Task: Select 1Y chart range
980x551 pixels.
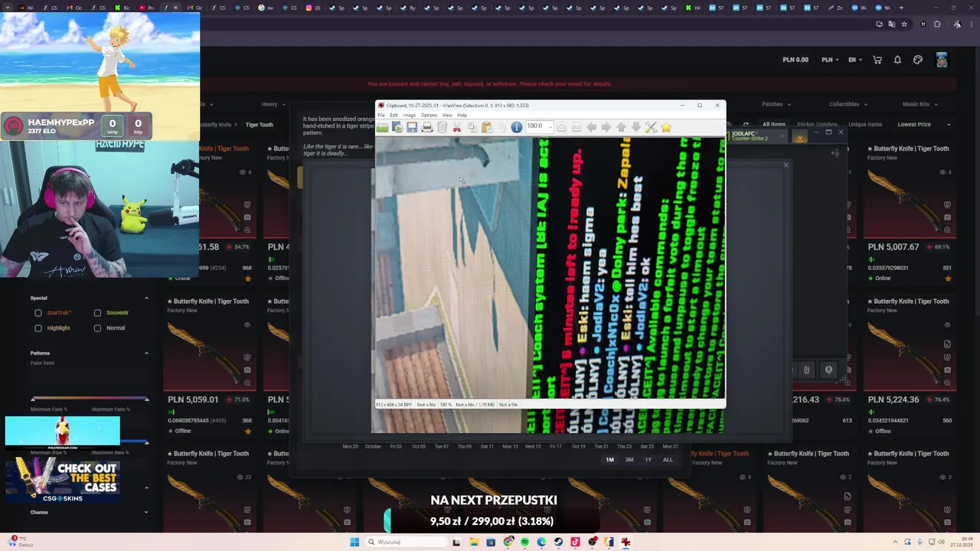Action: 648,460
